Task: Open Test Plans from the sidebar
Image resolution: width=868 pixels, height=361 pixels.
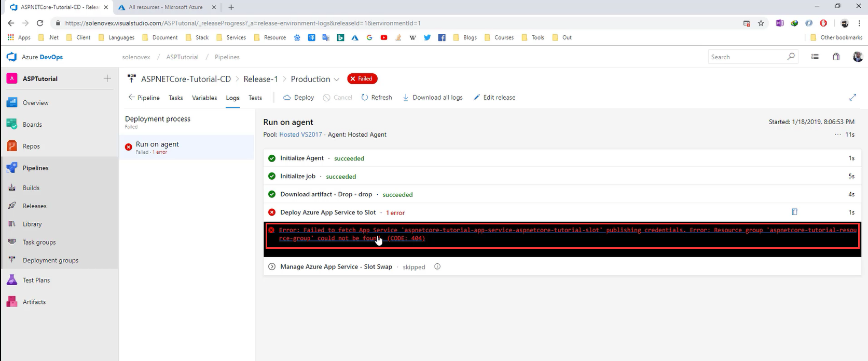Action: 36,280
